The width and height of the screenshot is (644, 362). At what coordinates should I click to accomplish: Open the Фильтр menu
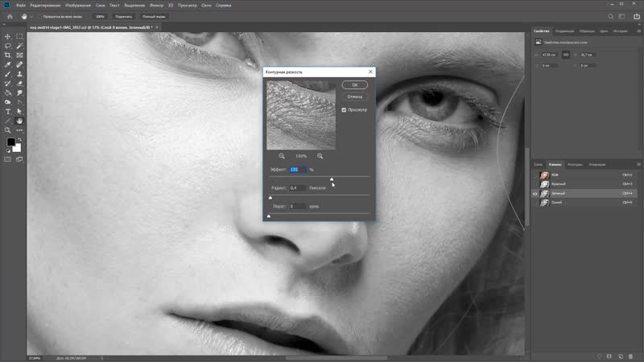coord(156,5)
